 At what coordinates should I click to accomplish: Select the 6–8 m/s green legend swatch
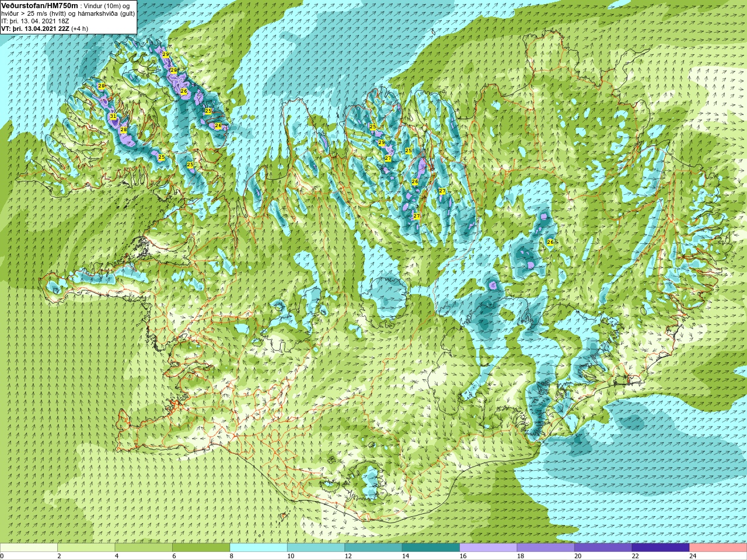201,548
